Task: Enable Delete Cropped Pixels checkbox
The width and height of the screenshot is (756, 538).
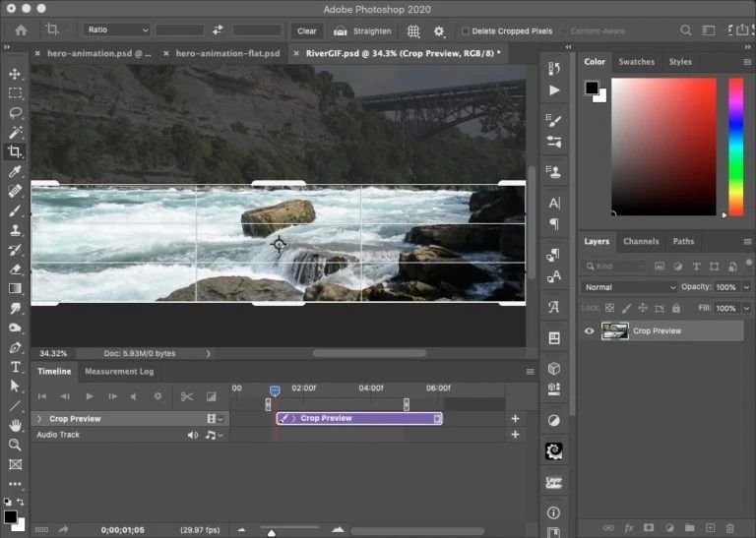Action: (x=466, y=31)
